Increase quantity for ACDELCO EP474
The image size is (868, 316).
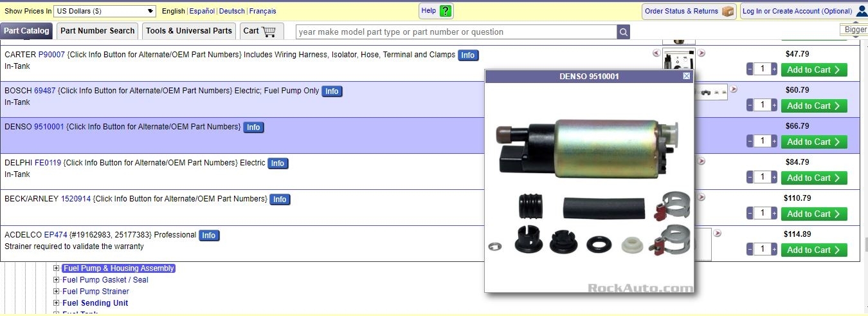coord(774,250)
